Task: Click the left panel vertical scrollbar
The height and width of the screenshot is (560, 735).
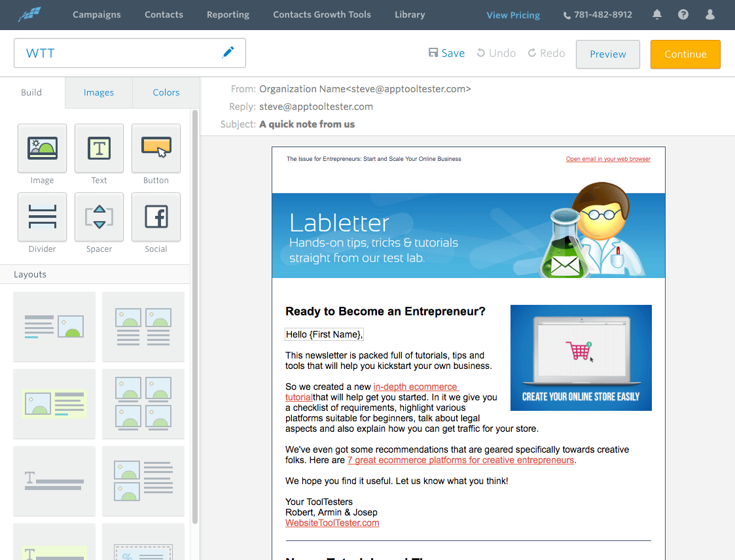Action: (195, 317)
